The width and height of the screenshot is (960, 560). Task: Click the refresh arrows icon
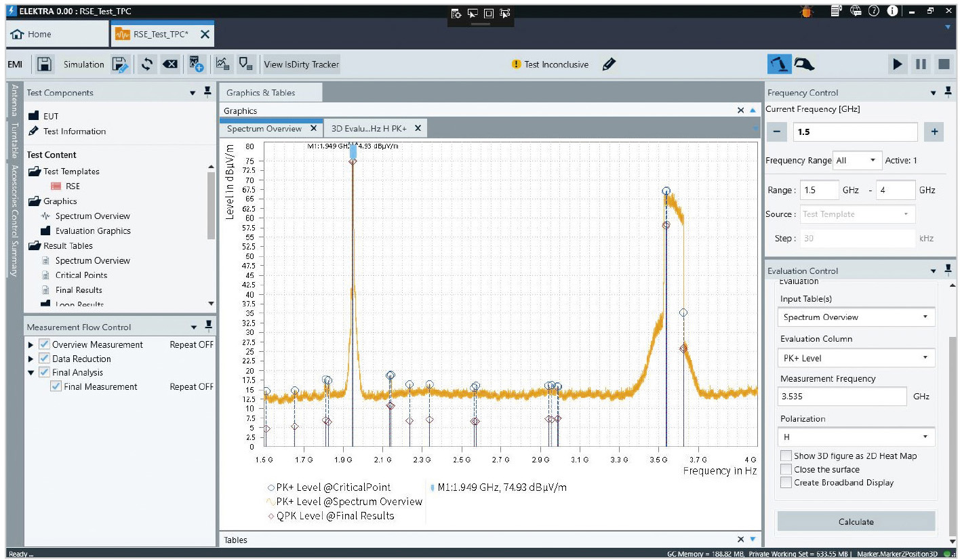pyautogui.click(x=146, y=64)
